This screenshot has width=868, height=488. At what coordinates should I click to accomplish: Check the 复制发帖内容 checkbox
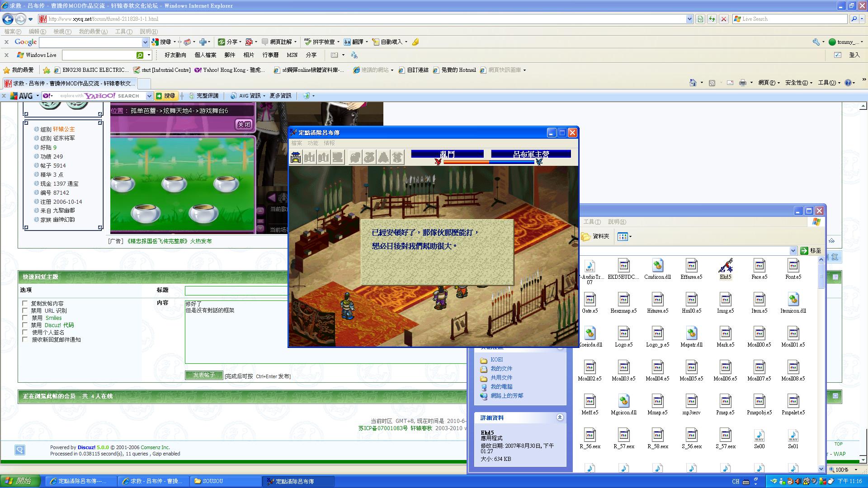[x=25, y=303]
